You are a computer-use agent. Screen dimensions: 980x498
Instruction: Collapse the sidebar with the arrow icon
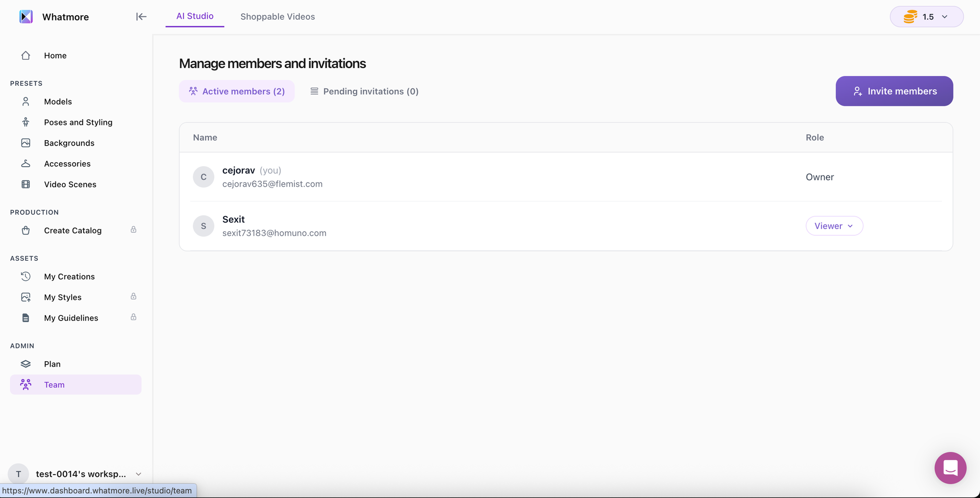pos(141,17)
